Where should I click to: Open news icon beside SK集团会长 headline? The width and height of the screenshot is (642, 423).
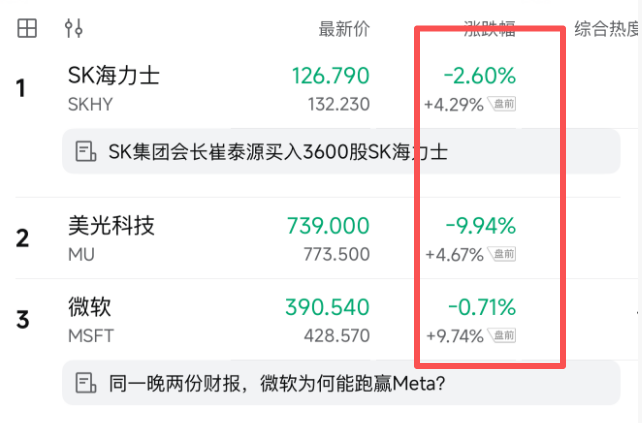tap(86, 152)
